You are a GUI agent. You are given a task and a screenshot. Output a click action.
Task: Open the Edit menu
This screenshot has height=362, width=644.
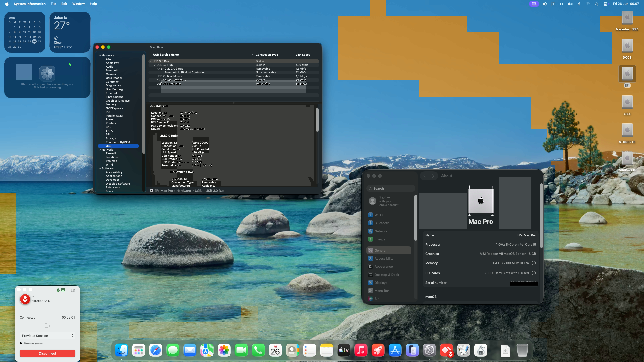(x=64, y=4)
